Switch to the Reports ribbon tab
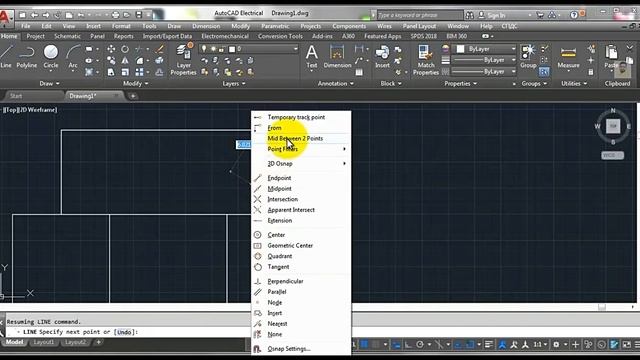This screenshot has height=360, width=640. point(124,36)
